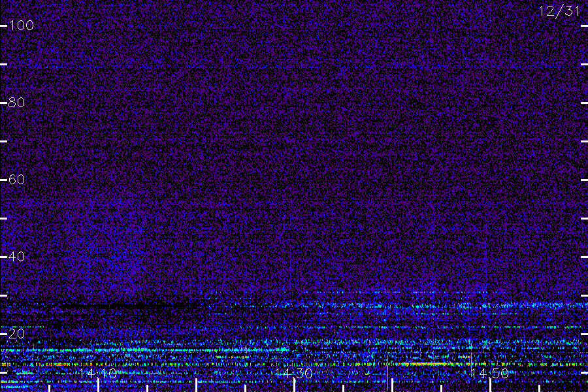This screenshot has width=588, height=392.
Task: Click the 14:10 time axis label
Action: (x=98, y=373)
